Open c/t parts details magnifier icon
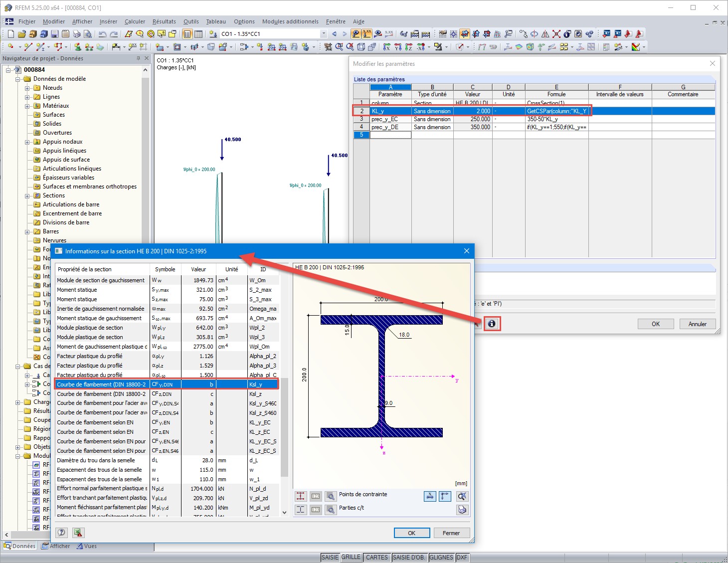Viewport: 728px width, 563px height. coord(331,510)
